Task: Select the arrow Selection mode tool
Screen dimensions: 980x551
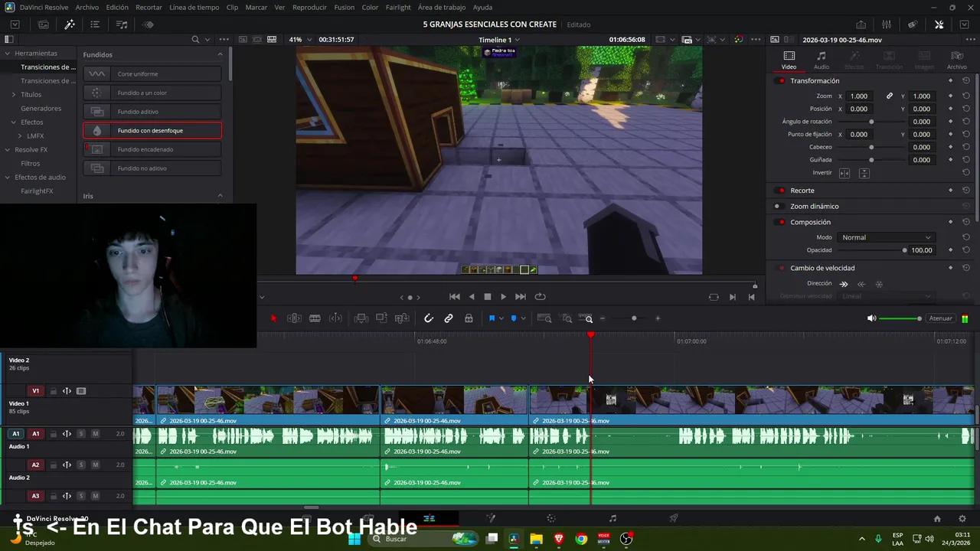Action: pos(273,318)
